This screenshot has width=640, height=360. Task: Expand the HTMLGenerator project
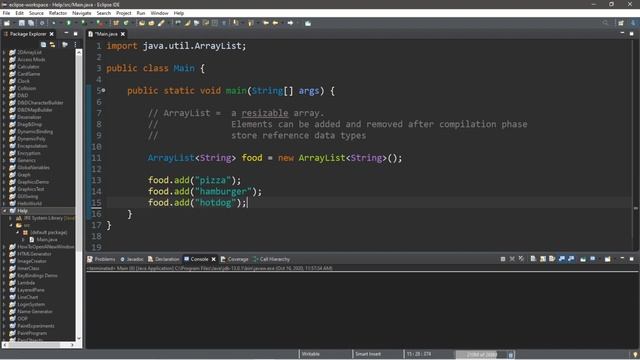4,254
